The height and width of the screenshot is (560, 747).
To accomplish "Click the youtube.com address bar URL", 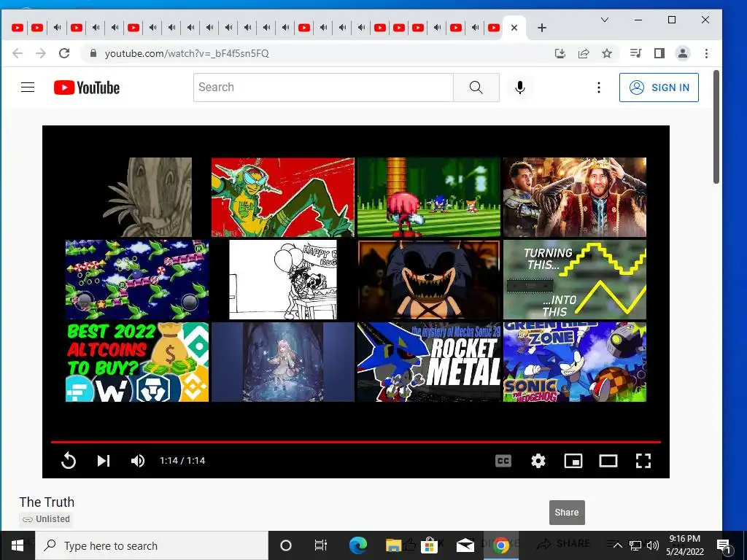I will point(187,53).
